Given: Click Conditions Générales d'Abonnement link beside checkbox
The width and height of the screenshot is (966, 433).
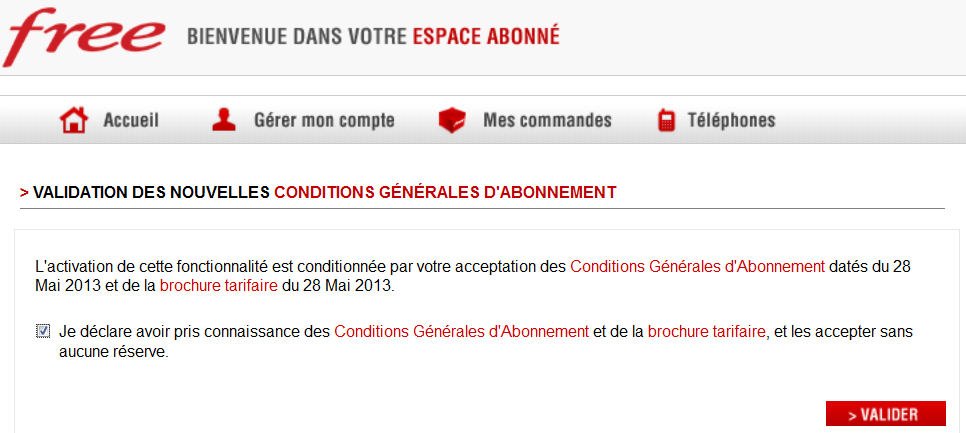Looking at the screenshot, I should tap(461, 331).
